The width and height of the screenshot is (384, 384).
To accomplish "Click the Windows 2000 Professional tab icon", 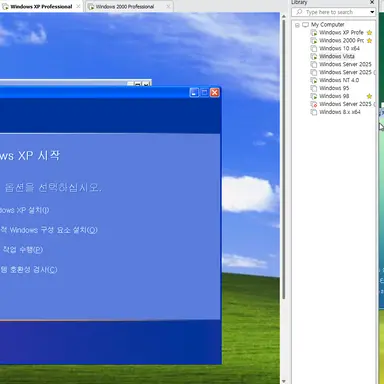I will 91,6.
